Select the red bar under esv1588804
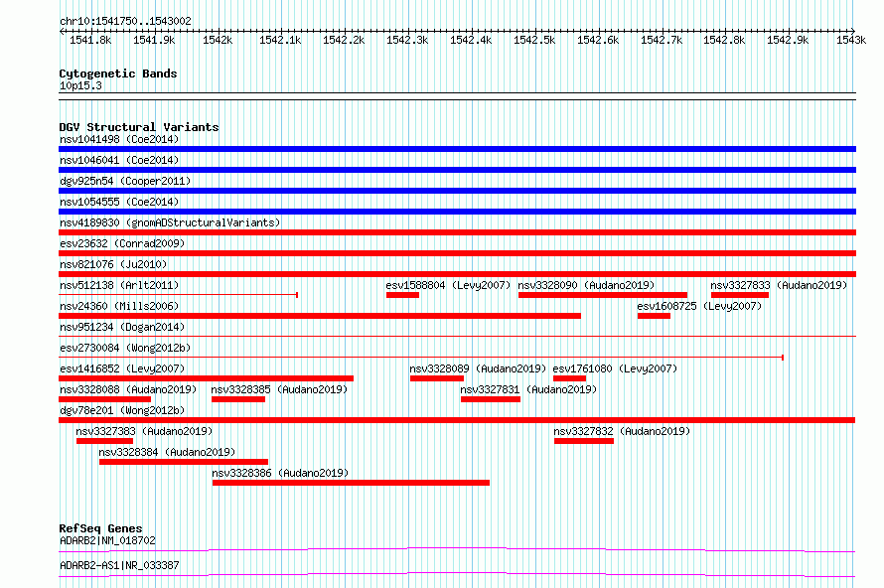Viewport: 884px width, 588px height. tap(402, 295)
